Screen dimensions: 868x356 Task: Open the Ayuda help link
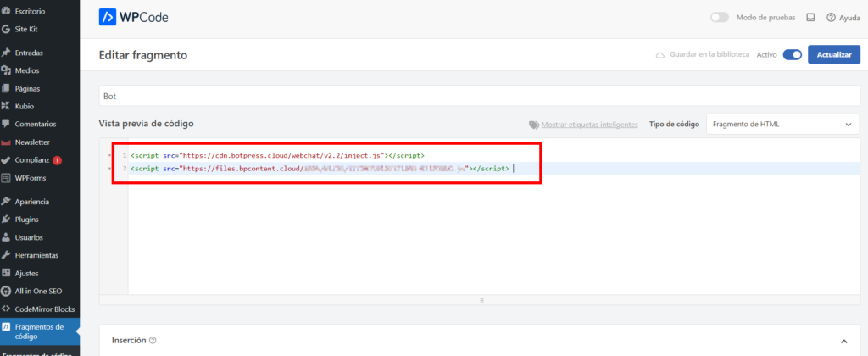pyautogui.click(x=849, y=18)
